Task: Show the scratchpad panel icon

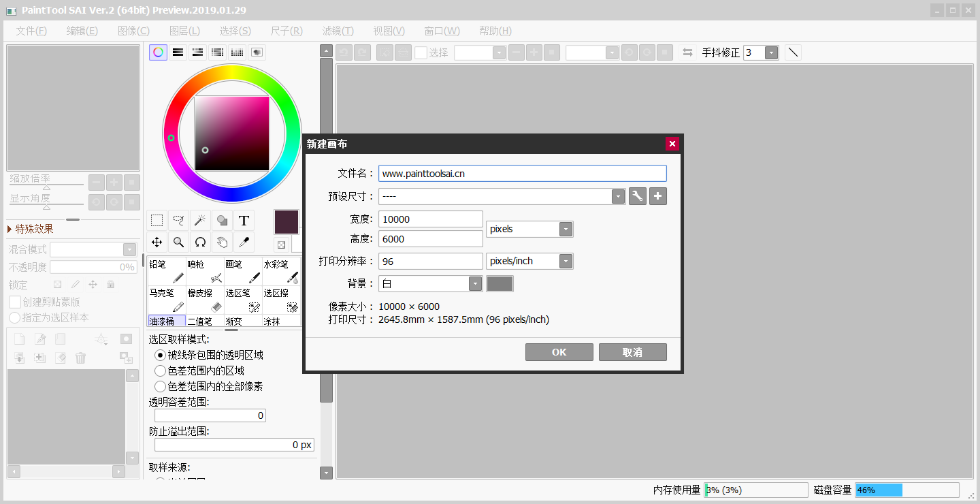Action: click(x=257, y=52)
